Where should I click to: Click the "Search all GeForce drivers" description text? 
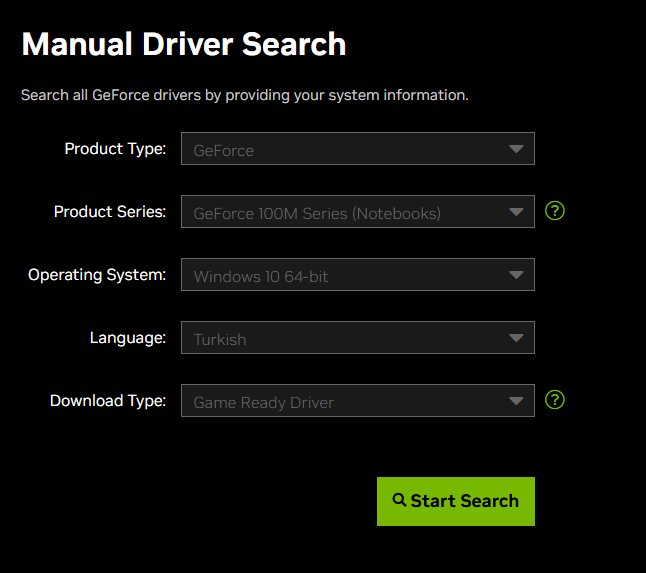point(245,95)
